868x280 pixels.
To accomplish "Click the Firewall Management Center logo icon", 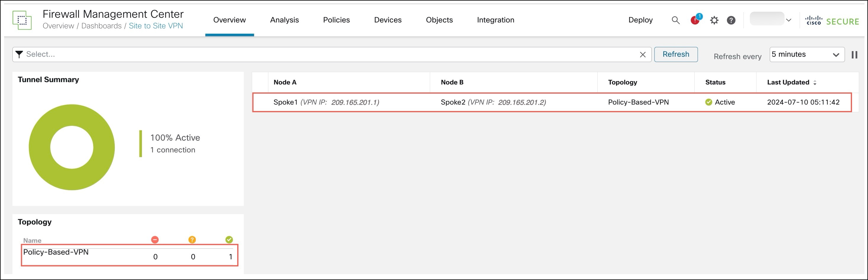I will [x=22, y=20].
